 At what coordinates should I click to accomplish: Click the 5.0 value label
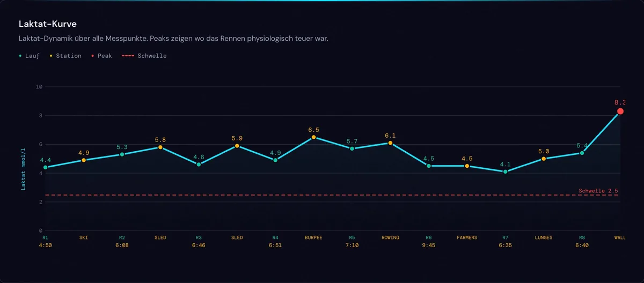(544, 152)
